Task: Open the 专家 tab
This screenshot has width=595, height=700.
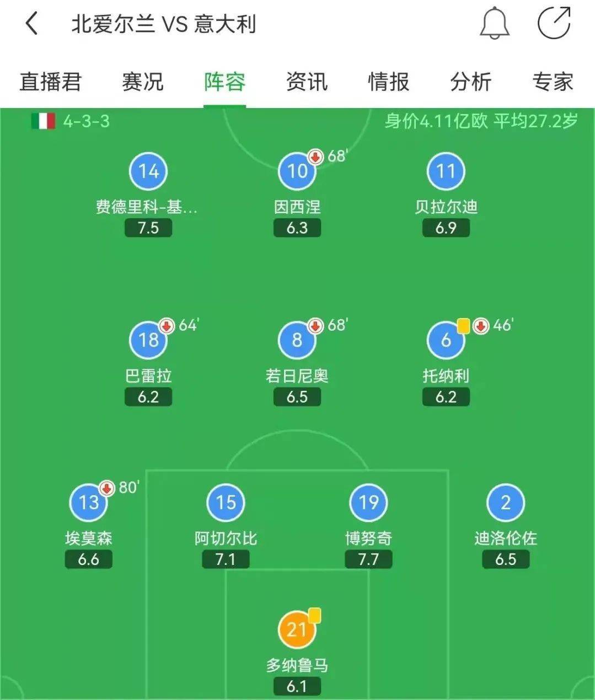Action: pyautogui.click(x=553, y=82)
